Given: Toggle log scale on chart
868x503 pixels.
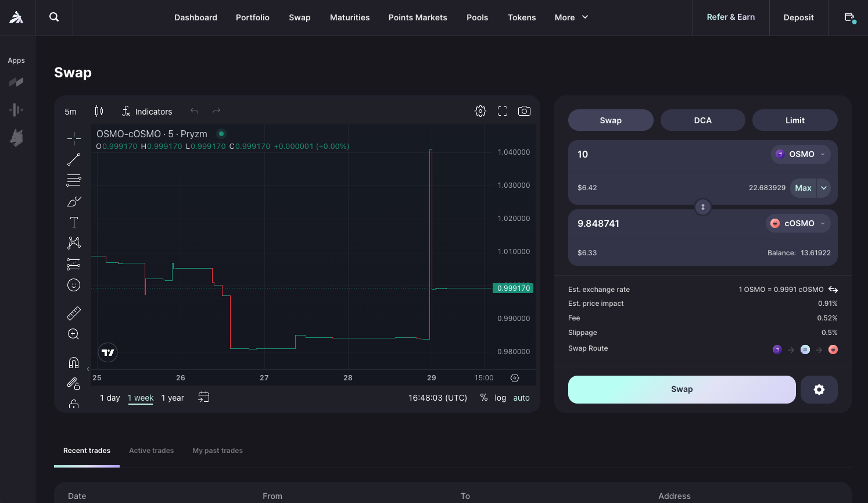Looking at the screenshot, I should (x=500, y=398).
